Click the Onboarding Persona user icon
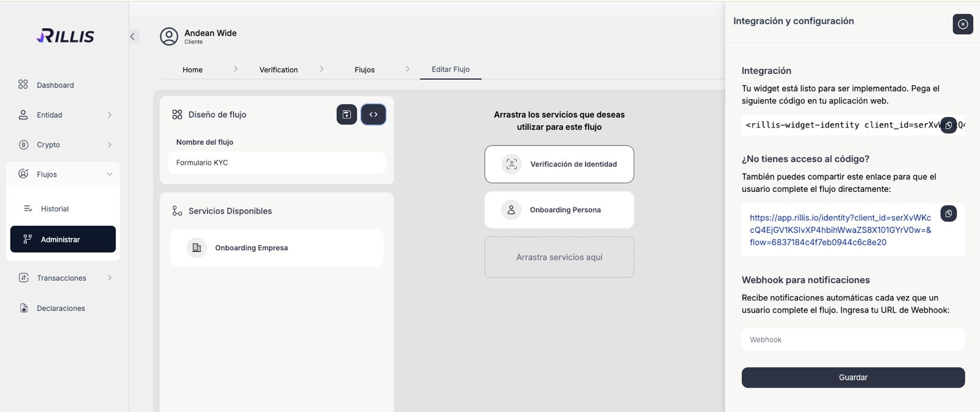Viewport: 980px width, 412px height. 511,210
